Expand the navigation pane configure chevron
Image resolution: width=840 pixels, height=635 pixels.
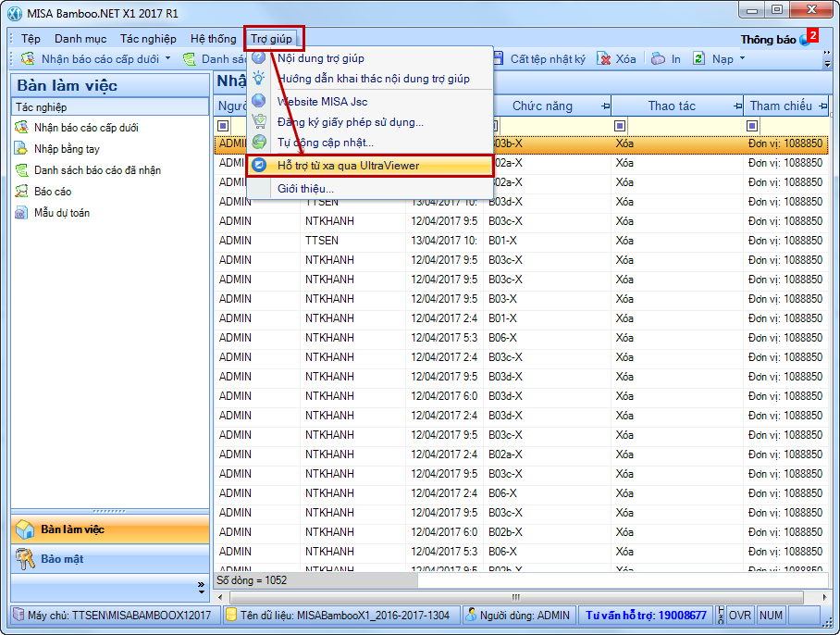tap(201, 587)
